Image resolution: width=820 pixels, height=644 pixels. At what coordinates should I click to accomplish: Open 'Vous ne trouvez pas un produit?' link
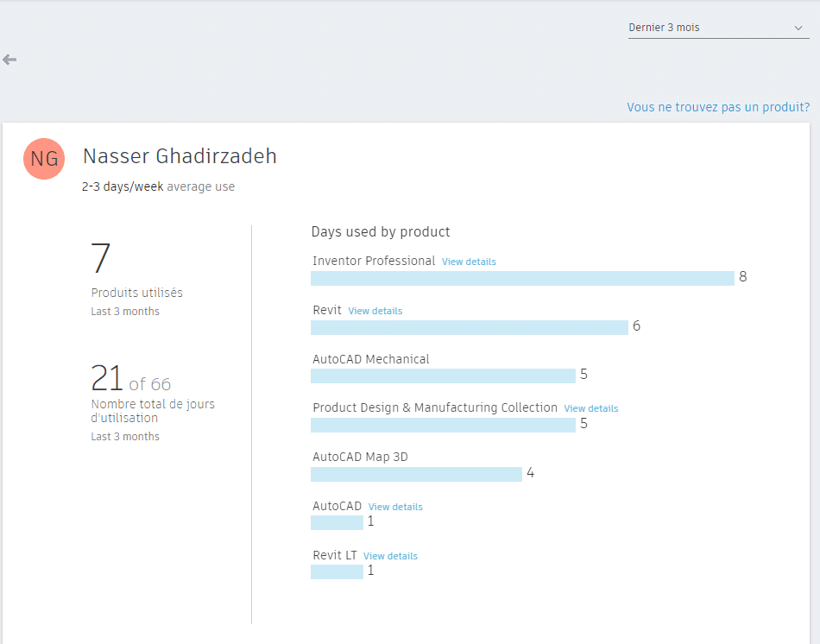click(x=718, y=107)
